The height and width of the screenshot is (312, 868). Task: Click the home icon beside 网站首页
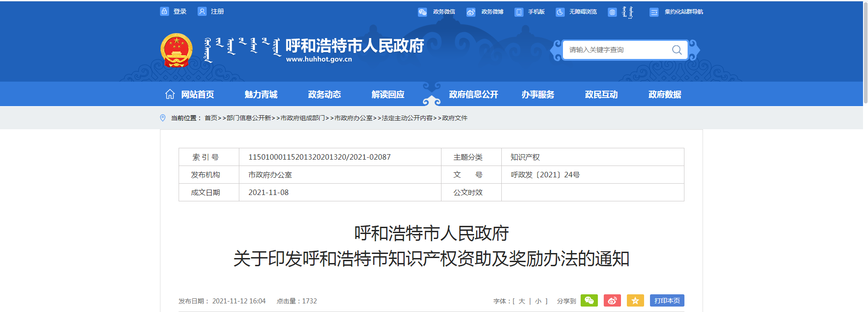[170, 94]
